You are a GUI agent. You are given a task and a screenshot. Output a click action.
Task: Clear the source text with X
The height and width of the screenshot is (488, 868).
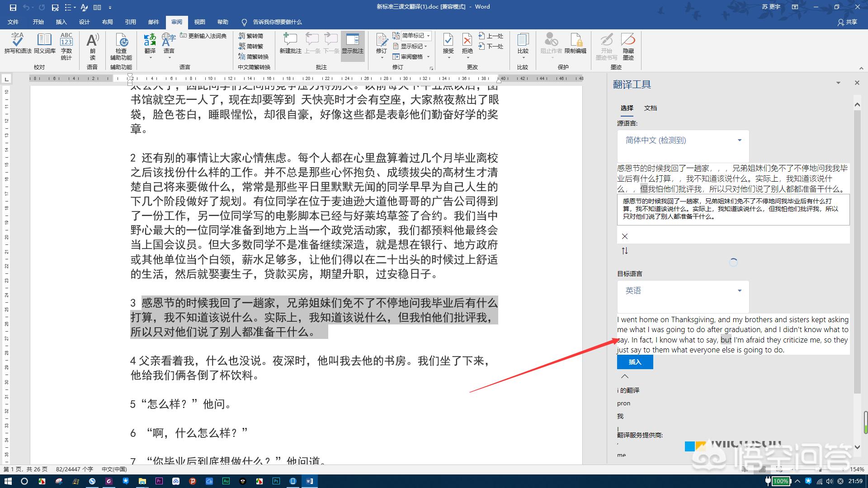point(625,236)
